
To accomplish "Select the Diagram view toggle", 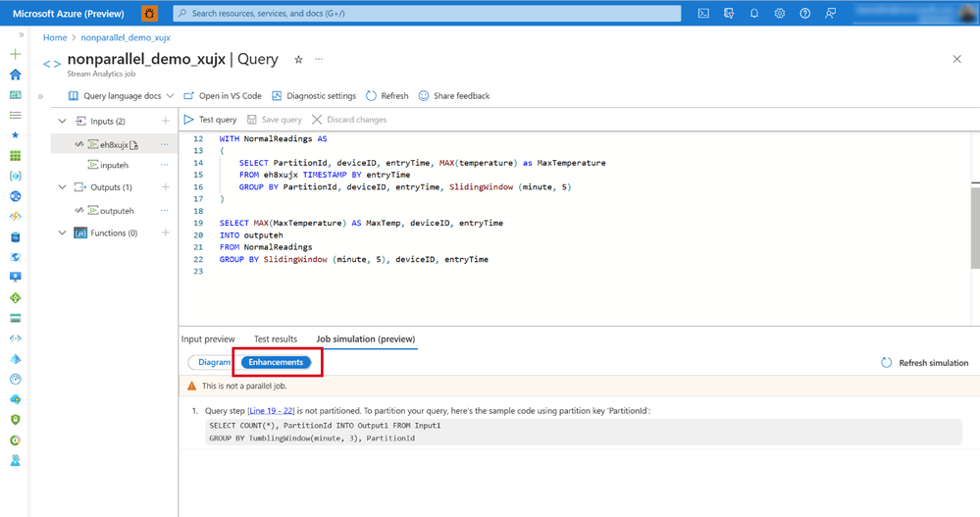I will pos(215,362).
